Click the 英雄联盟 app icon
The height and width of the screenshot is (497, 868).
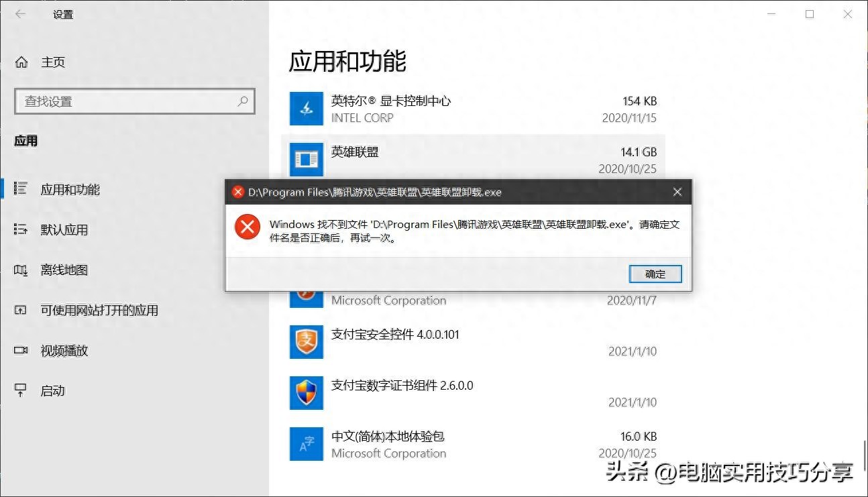pyautogui.click(x=307, y=160)
